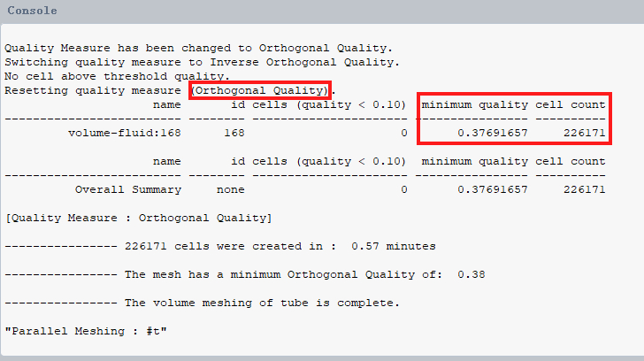Click the minimum Orthogonal Quality value 0.38
The image size is (644, 361).
pos(471,274)
